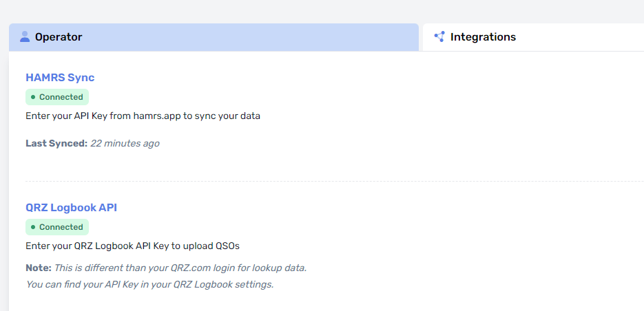
Task: Click the HAMRS Sync Connected badge
Action: point(57,97)
